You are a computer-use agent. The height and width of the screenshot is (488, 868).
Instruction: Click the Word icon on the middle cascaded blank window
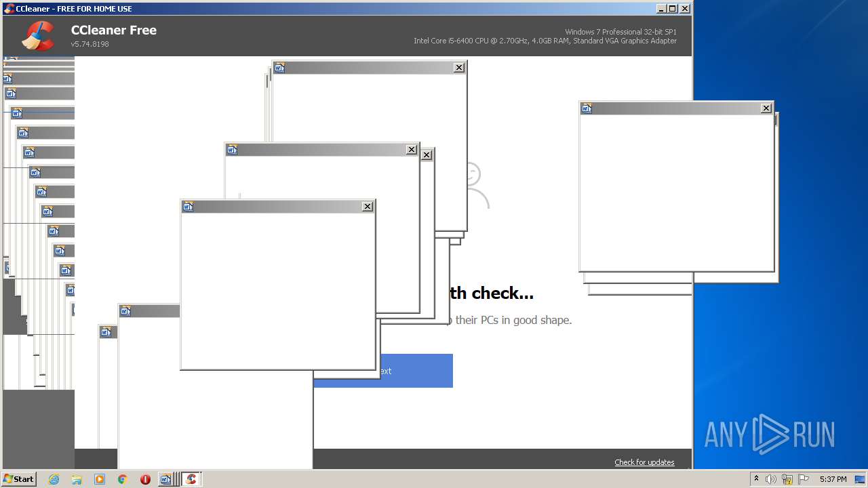coord(232,150)
